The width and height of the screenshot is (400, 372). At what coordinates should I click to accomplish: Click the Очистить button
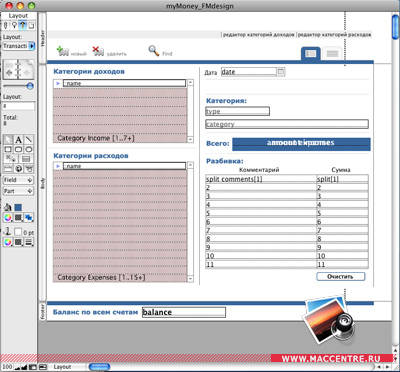click(340, 276)
